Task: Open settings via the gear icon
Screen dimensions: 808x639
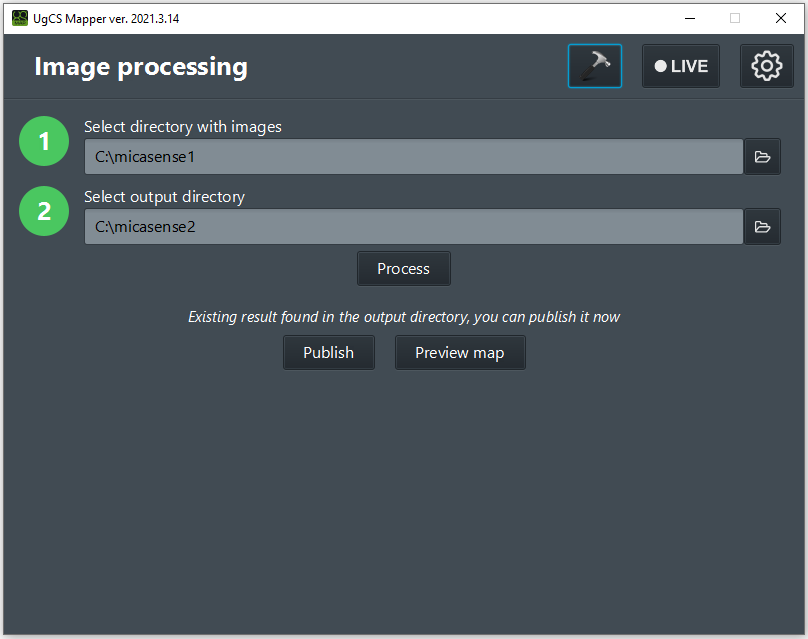Action: click(767, 66)
